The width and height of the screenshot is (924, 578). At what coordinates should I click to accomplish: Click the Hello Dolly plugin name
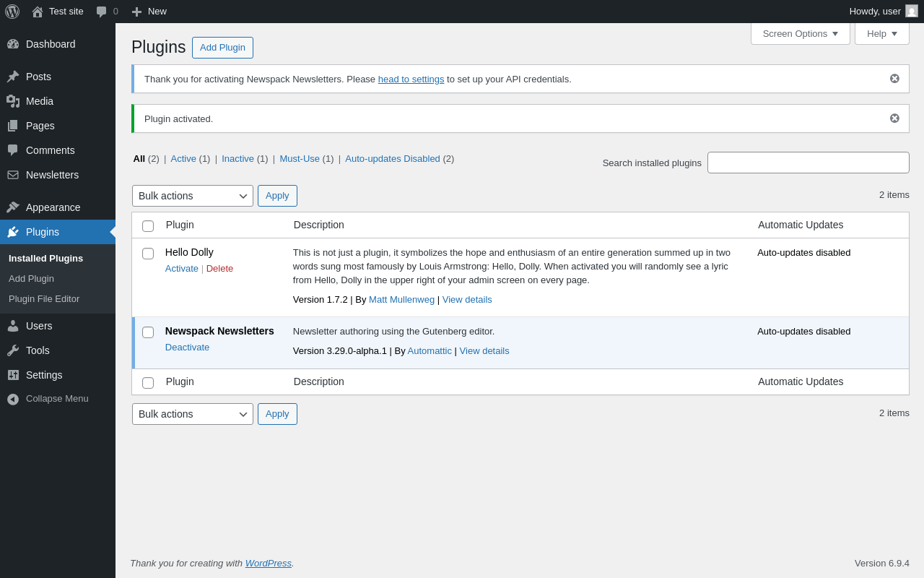[x=189, y=252]
